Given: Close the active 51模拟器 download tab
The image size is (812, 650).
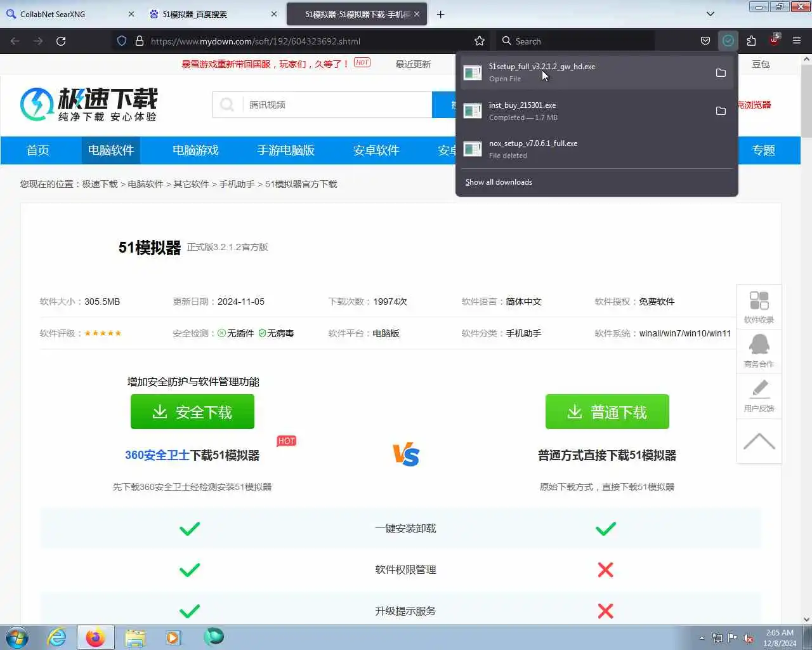Looking at the screenshot, I should click(x=417, y=14).
